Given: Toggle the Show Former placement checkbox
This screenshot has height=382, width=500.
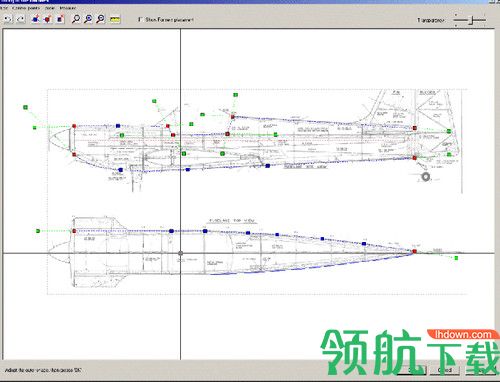Looking at the screenshot, I should click(141, 20).
